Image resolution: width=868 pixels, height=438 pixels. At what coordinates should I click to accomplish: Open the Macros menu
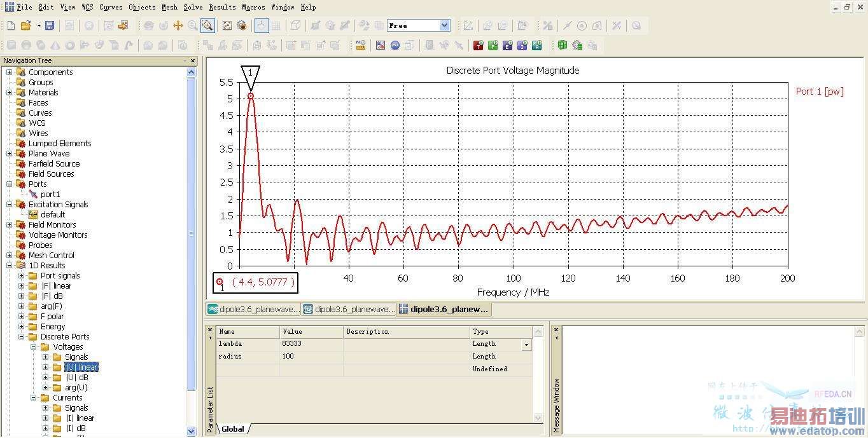(x=254, y=7)
